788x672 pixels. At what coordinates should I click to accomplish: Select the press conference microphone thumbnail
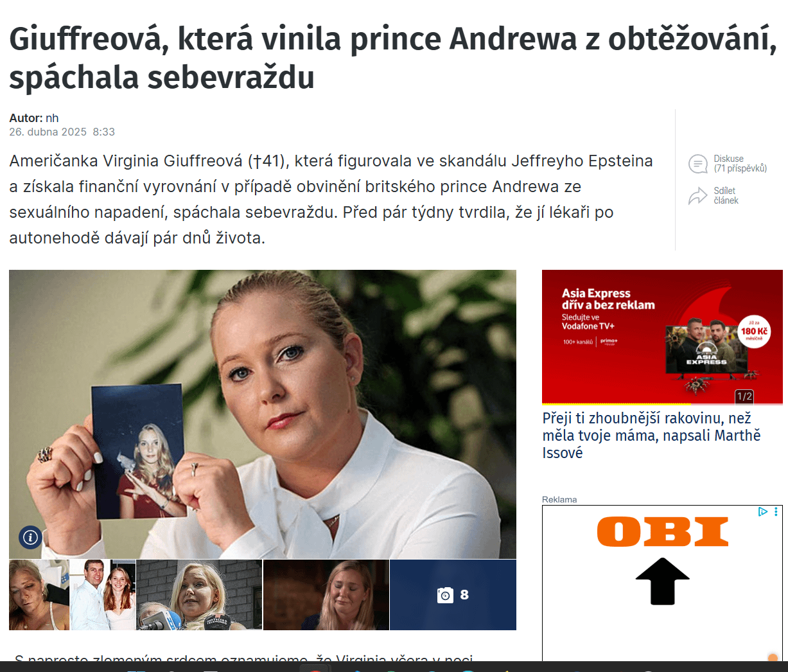tap(199, 595)
